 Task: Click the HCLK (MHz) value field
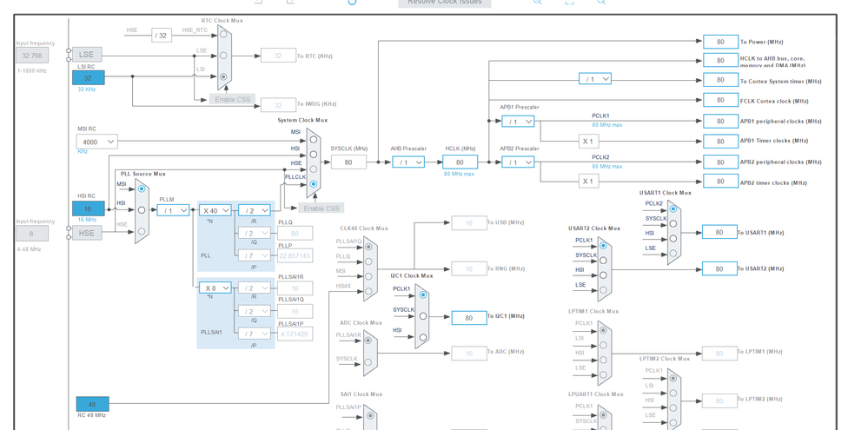coord(460,162)
